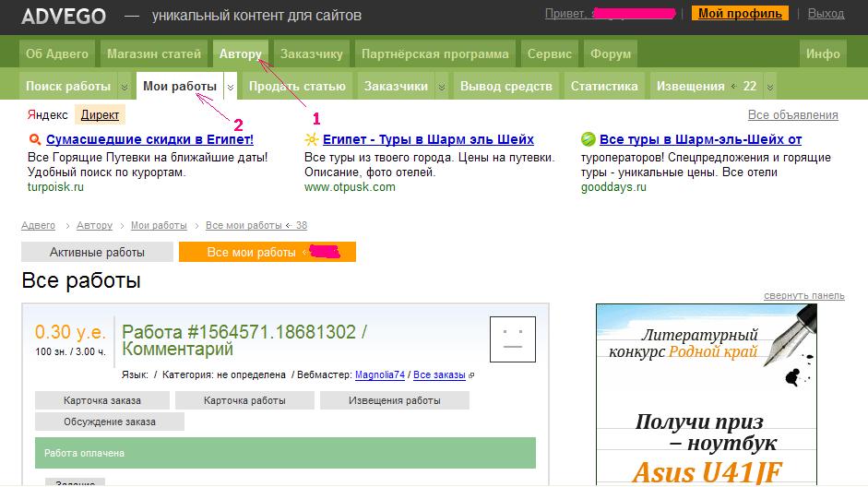Click www.otpusk.com ad URL

click(x=350, y=187)
